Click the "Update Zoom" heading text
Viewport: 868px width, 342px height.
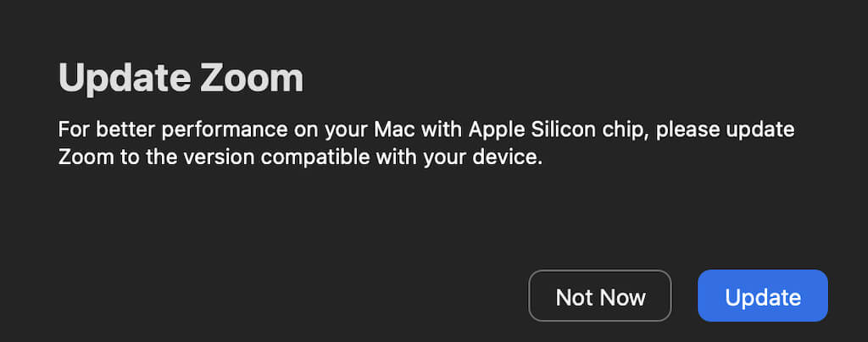181,79
